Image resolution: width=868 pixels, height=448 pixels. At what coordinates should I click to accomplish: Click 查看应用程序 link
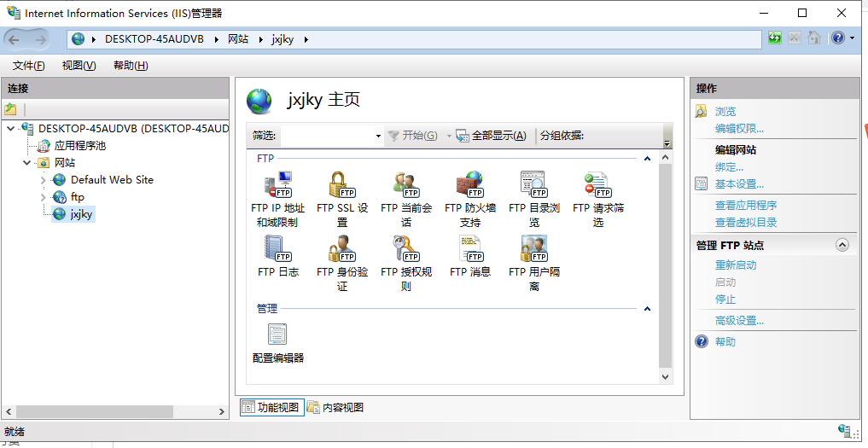point(746,206)
